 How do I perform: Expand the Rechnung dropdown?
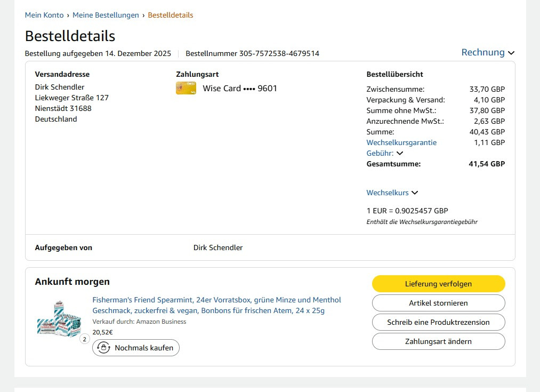point(488,52)
